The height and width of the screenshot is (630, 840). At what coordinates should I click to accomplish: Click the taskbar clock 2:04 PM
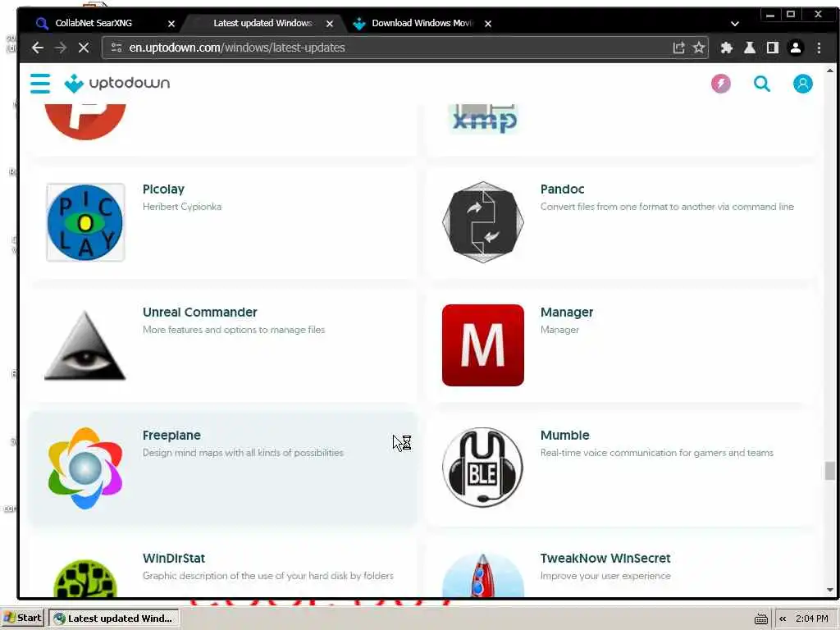(811, 619)
